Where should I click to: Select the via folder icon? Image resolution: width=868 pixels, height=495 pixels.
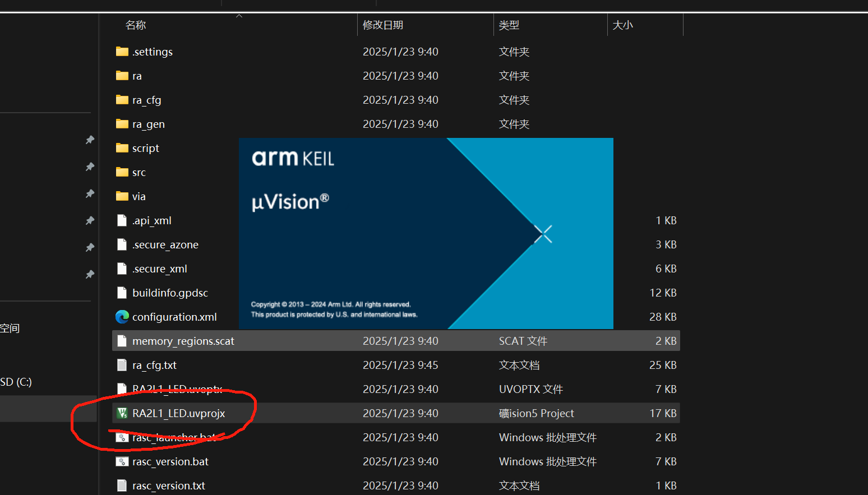(x=122, y=196)
